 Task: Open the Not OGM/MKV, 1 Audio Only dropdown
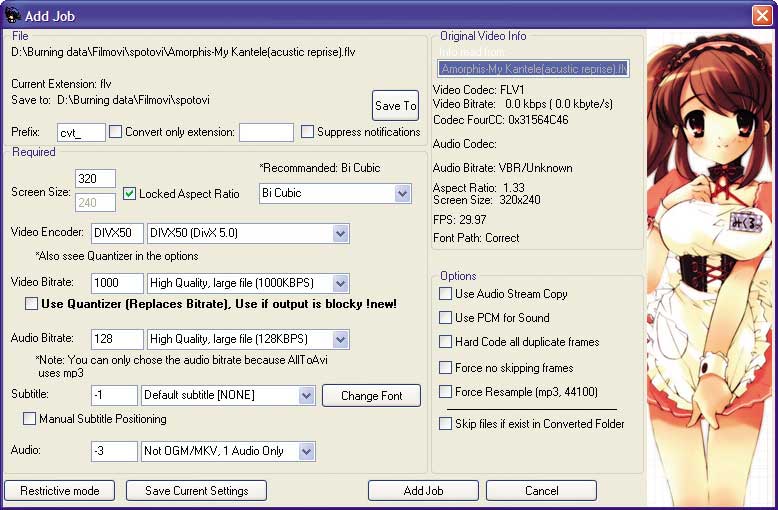306,451
